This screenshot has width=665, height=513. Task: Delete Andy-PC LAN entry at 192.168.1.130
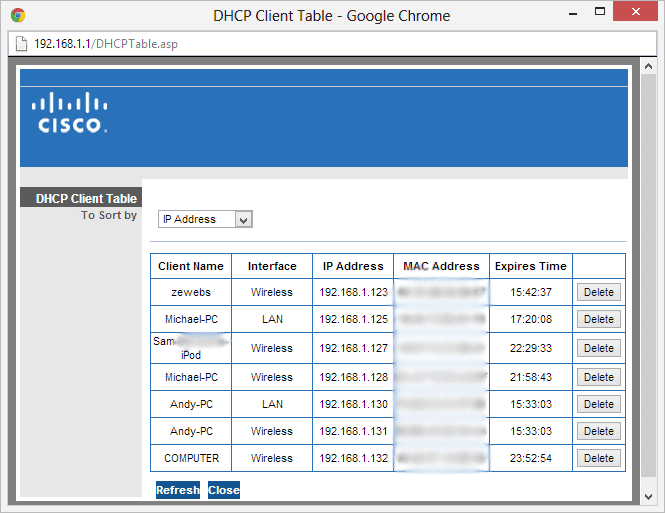[598, 404]
